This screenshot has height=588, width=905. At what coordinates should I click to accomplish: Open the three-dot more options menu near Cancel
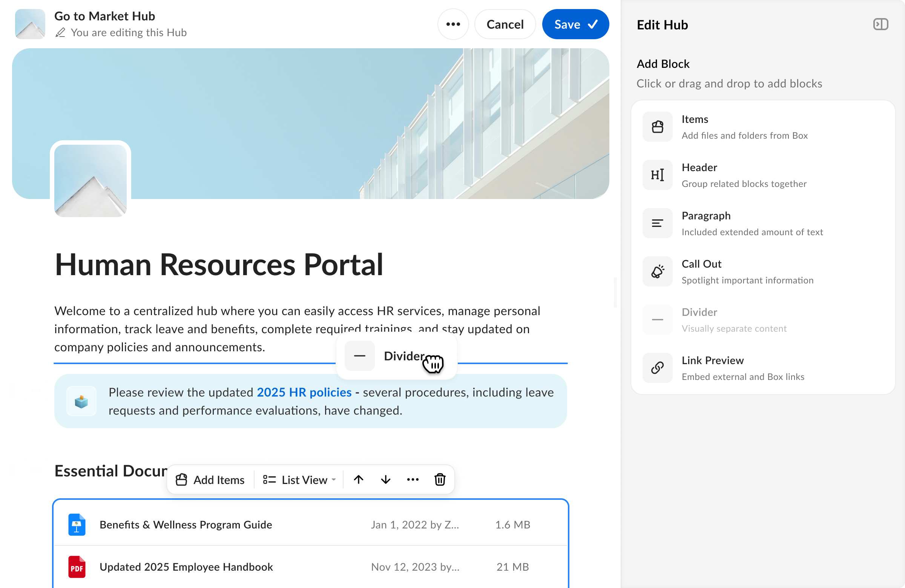click(453, 24)
